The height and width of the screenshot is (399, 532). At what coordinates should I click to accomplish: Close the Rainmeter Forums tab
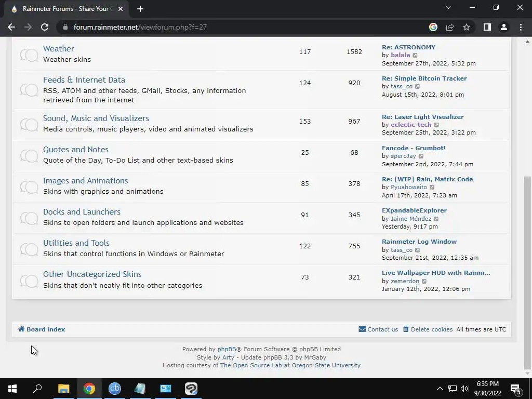tap(121, 9)
